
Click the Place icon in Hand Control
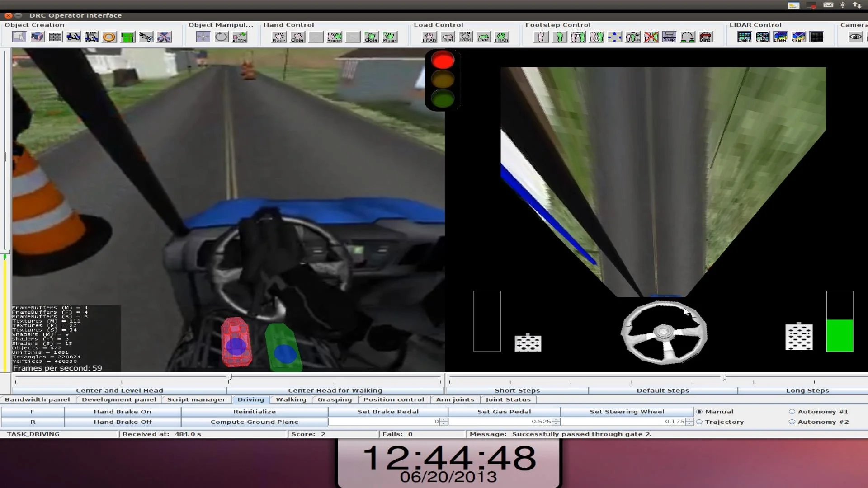pyautogui.click(x=278, y=37)
